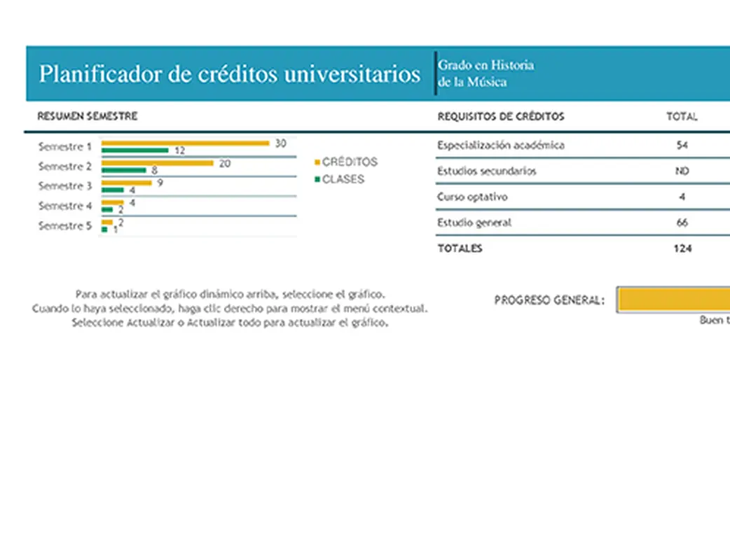Viewport: 730px width, 560px height.
Task: Toggle the CRÉDITOS series via its legend entry
Action: (x=349, y=161)
